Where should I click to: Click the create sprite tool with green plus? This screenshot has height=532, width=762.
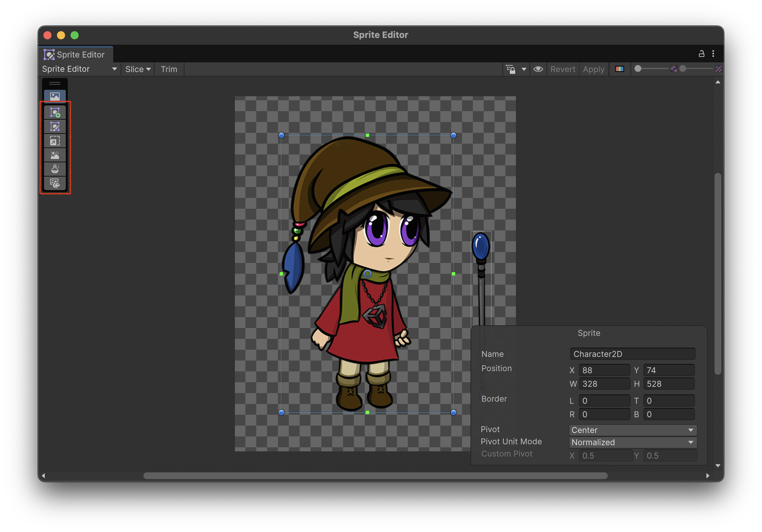[55, 112]
